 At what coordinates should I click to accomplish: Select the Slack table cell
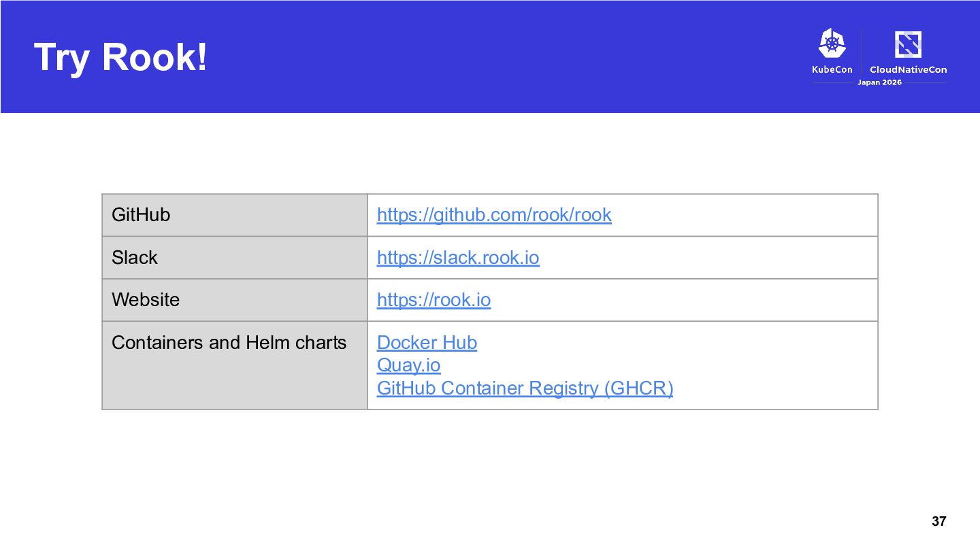click(235, 258)
